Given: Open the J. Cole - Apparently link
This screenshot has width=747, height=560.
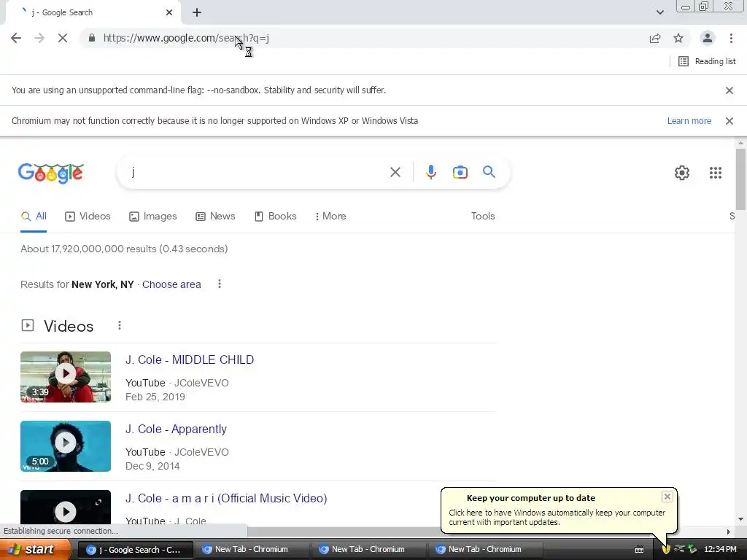Looking at the screenshot, I should click(x=176, y=429).
